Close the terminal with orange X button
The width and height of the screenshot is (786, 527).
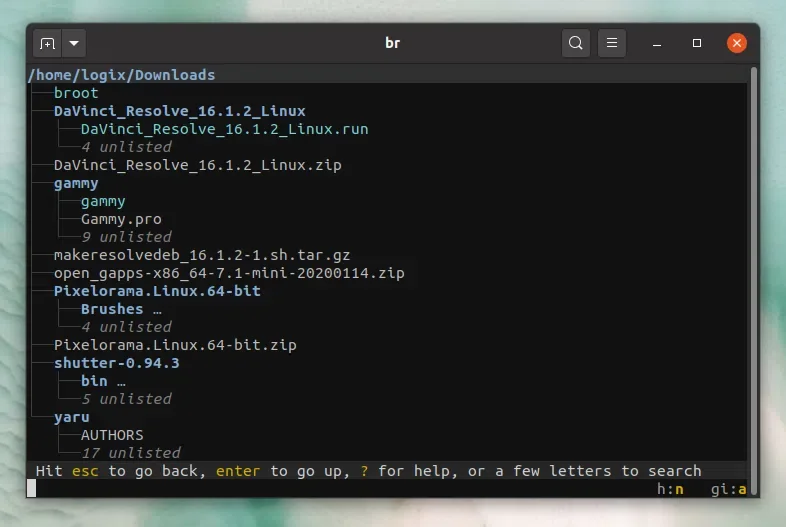[x=737, y=43]
